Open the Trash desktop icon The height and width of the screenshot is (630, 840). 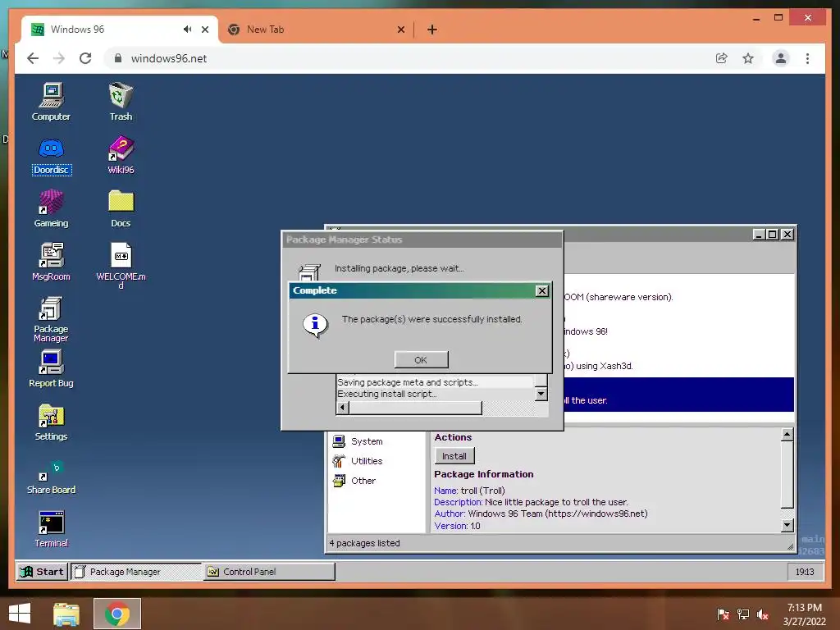(121, 102)
